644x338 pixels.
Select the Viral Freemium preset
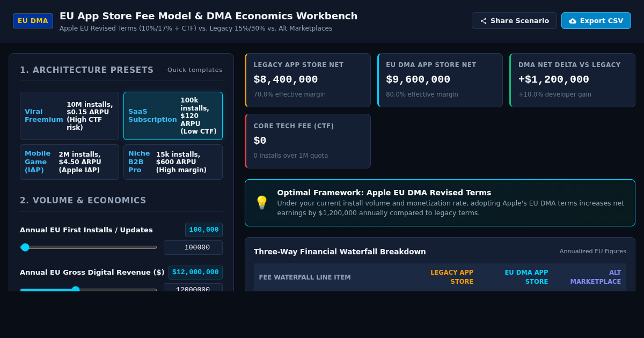pyautogui.click(x=69, y=116)
